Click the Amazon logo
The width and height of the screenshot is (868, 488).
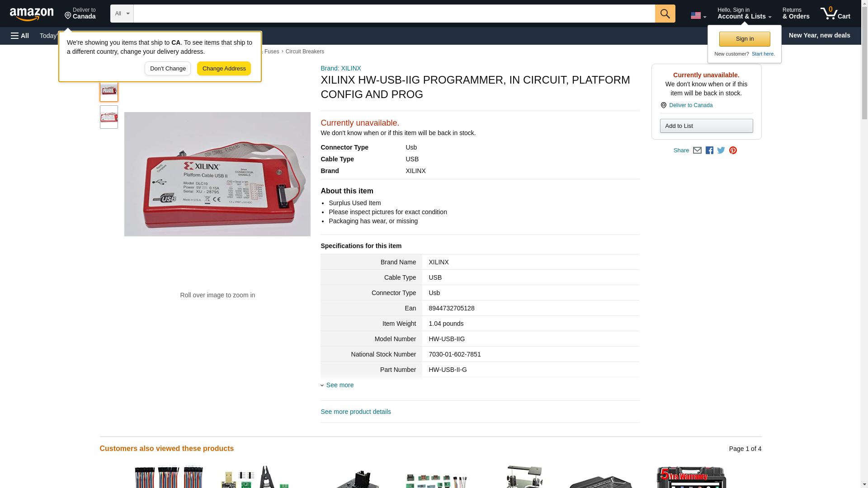click(32, 14)
